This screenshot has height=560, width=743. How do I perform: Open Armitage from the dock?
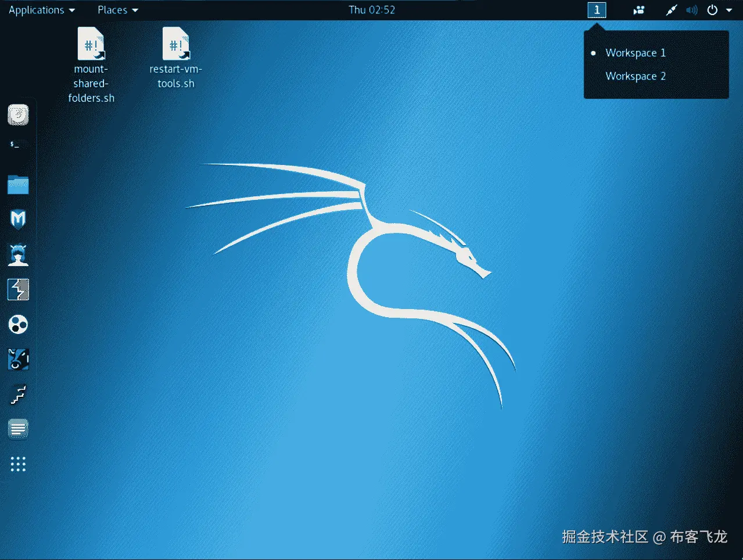(18, 254)
